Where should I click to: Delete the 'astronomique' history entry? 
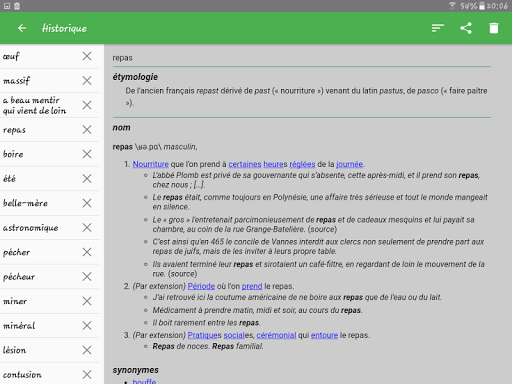pos(87,228)
